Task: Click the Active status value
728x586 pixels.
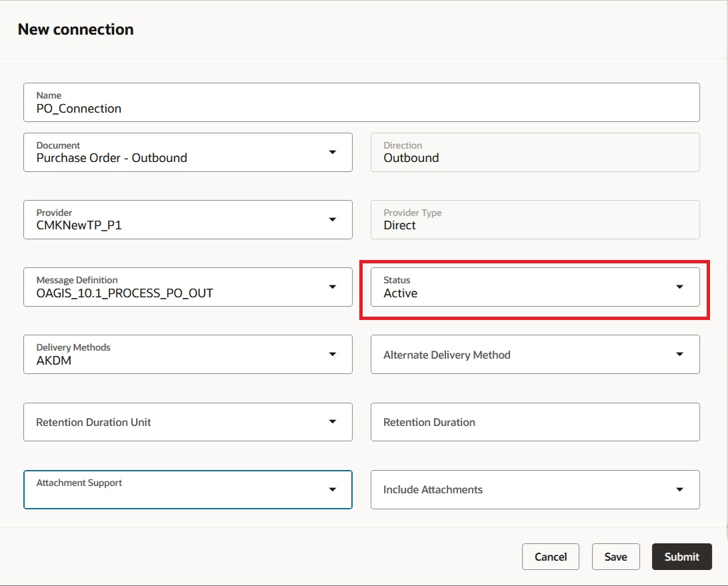Action: (401, 293)
